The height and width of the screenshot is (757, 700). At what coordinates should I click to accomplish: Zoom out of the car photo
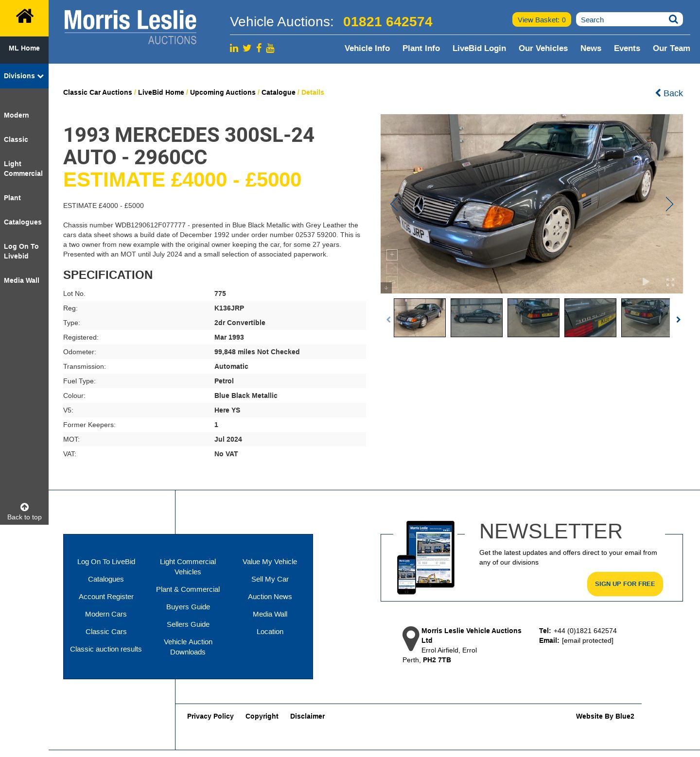(x=392, y=268)
